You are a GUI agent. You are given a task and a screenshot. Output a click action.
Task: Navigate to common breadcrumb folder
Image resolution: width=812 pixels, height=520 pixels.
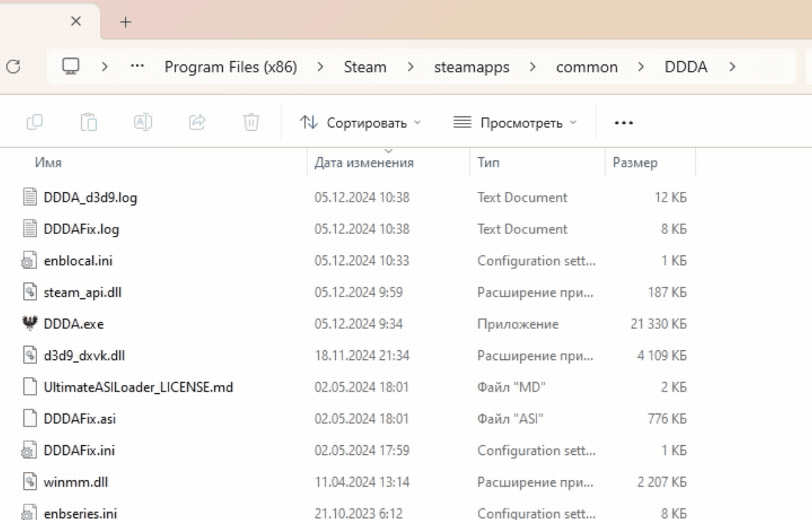pos(587,67)
